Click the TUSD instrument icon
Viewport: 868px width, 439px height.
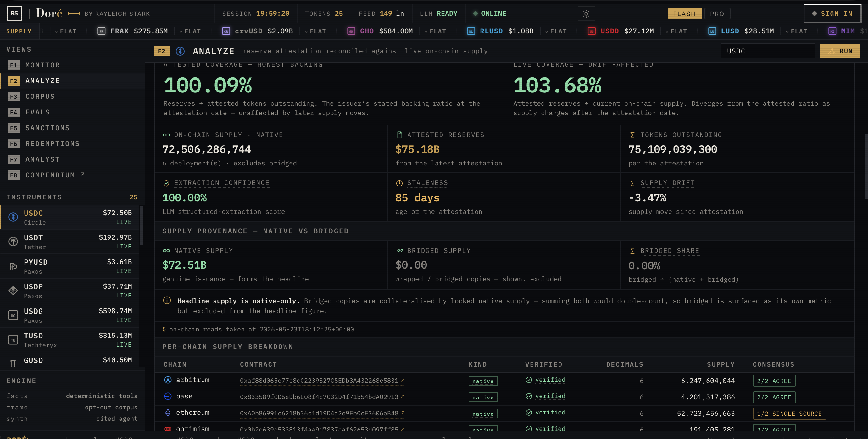tap(13, 340)
